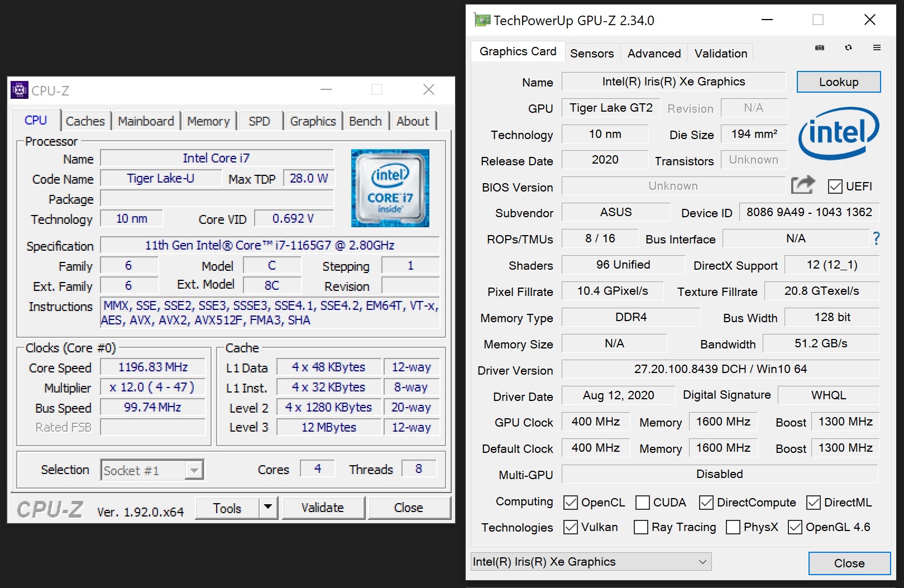Image resolution: width=904 pixels, height=588 pixels.
Task: Toggle the OpenCL checkbox
Action: [x=571, y=503]
